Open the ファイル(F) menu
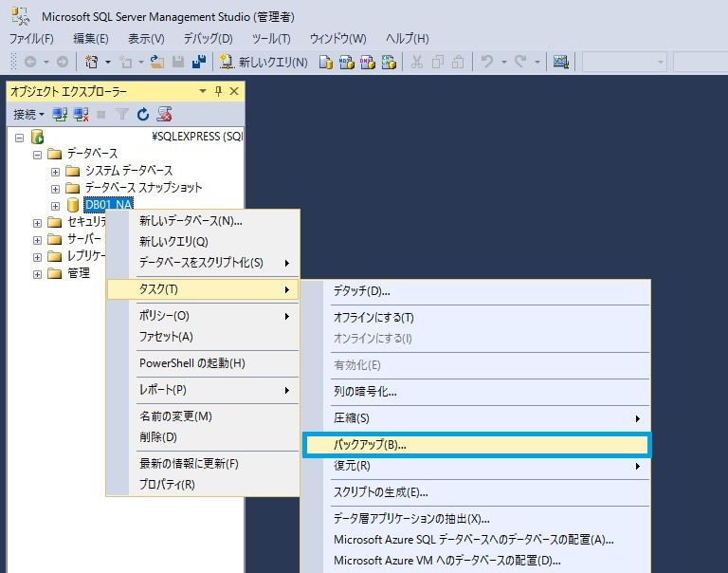This screenshot has width=728, height=573. [31, 39]
